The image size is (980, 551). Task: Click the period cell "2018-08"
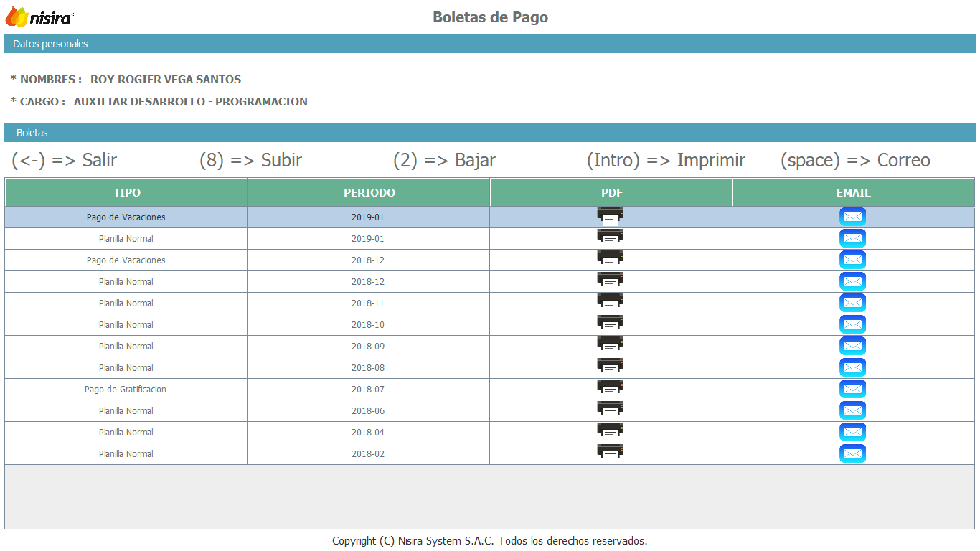coord(368,367)
